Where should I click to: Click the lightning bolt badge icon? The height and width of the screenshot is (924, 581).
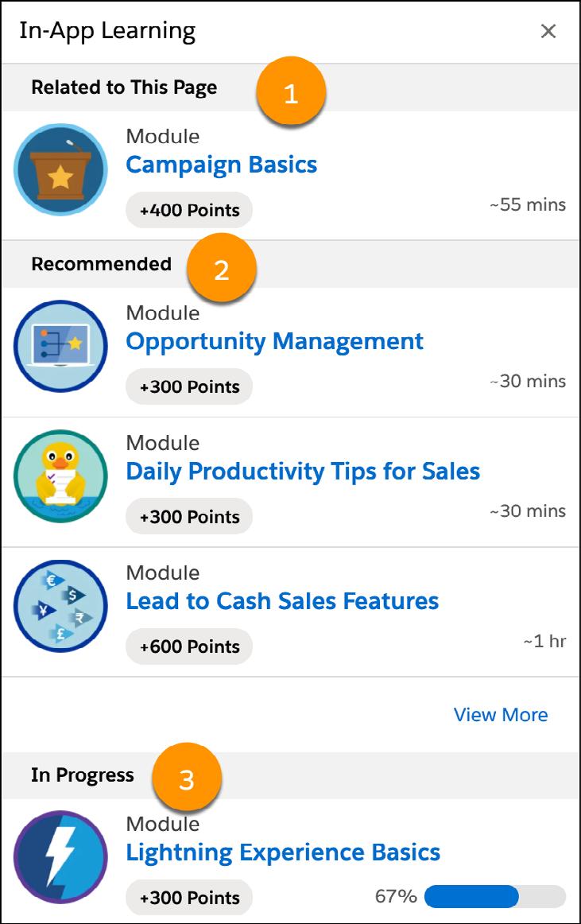tap(60, 857)
